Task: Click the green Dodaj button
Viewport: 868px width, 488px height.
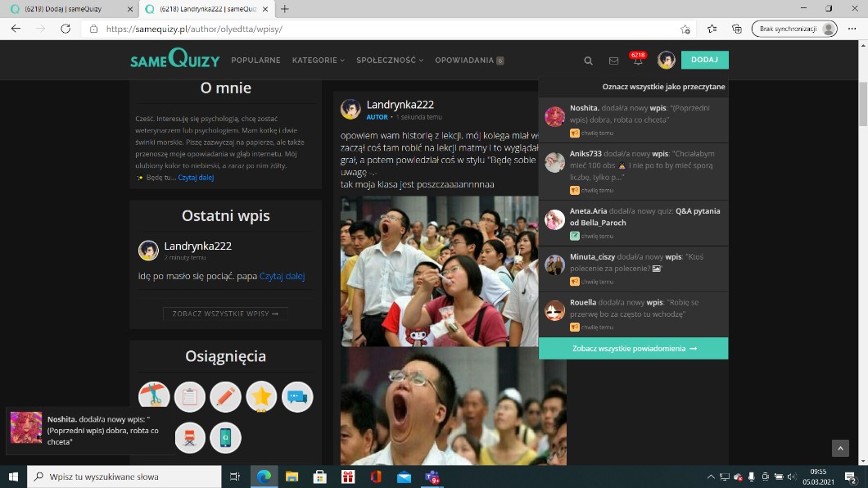Action: pos(704,60)
